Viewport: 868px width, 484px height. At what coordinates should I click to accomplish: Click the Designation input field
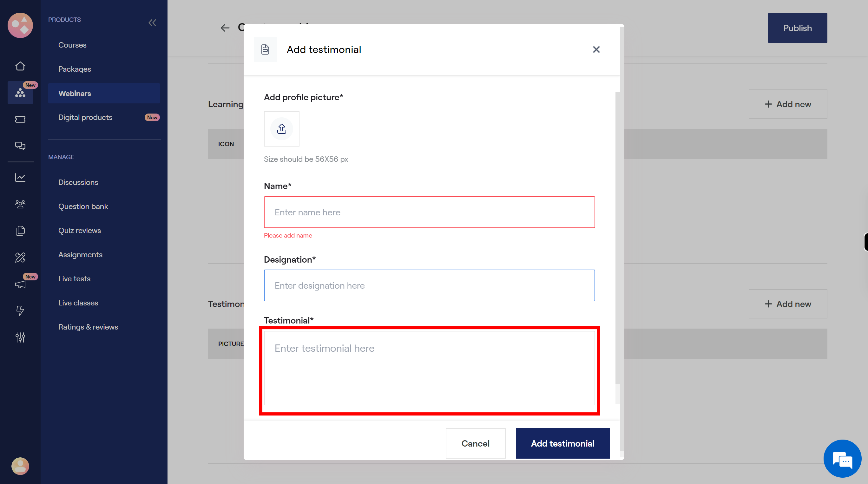click(429, 285)
